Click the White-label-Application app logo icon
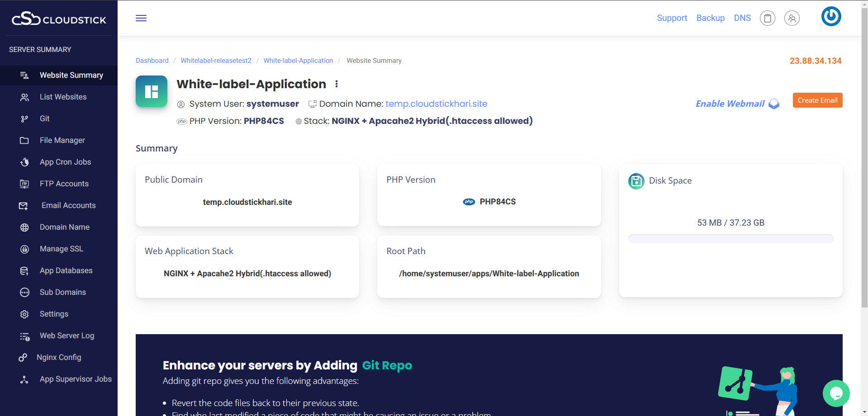868x416 pixels. click(152, 91)
